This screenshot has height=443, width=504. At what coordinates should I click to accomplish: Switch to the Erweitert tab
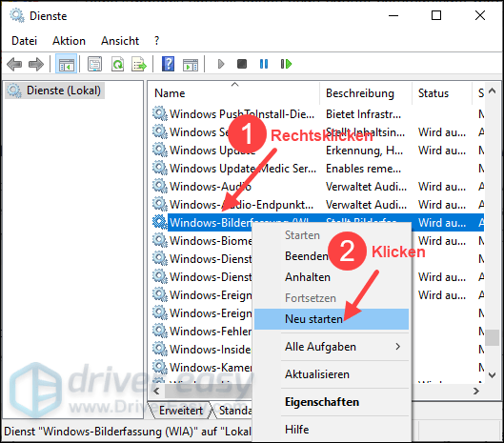pos(181,411)
